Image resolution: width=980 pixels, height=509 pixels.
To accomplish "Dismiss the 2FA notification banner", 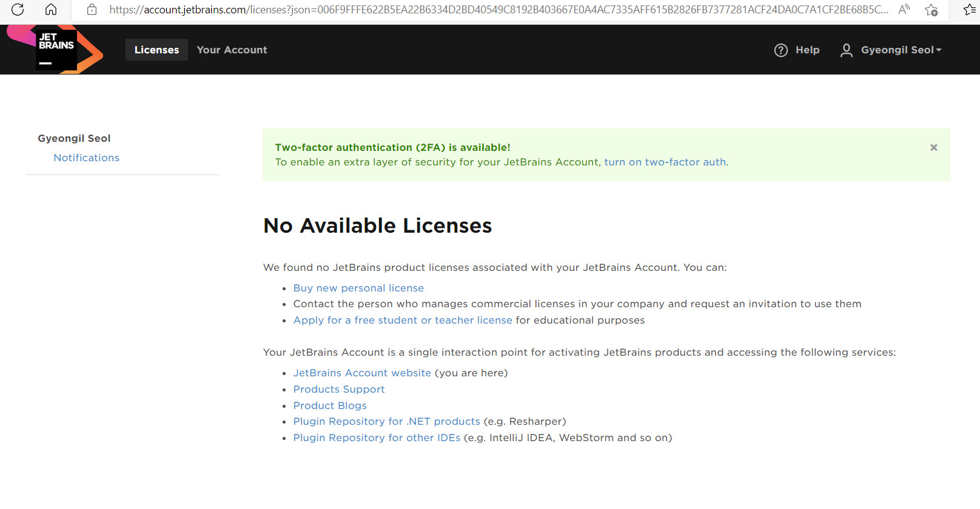I will pos(934,147).
